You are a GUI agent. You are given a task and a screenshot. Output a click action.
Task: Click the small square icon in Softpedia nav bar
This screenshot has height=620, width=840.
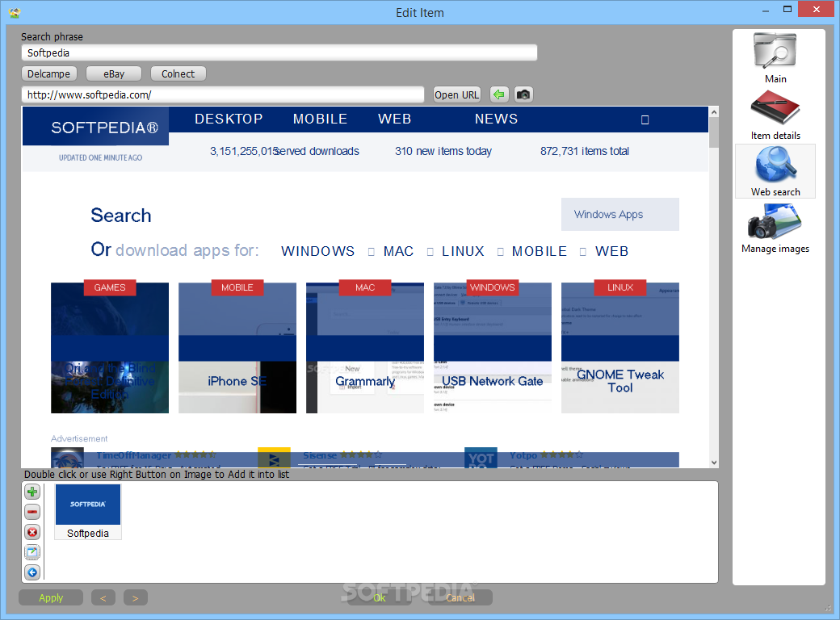tap(645, 120)
